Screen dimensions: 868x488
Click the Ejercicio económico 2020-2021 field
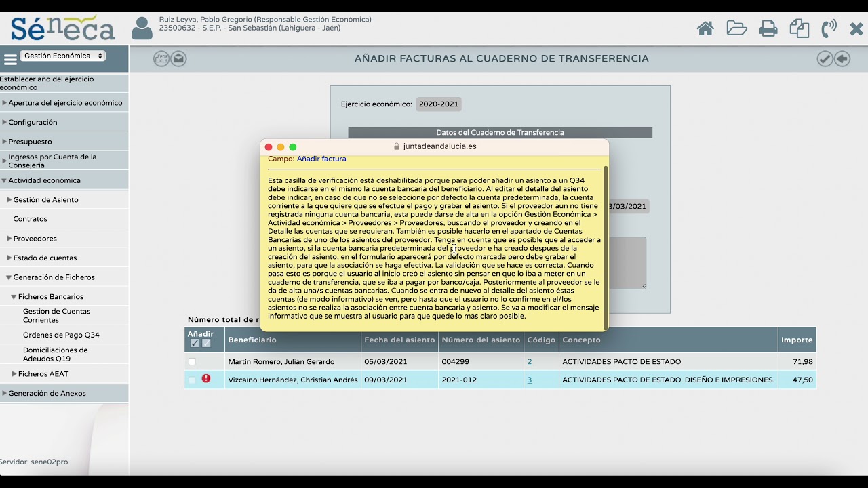(x=438, y=104)
